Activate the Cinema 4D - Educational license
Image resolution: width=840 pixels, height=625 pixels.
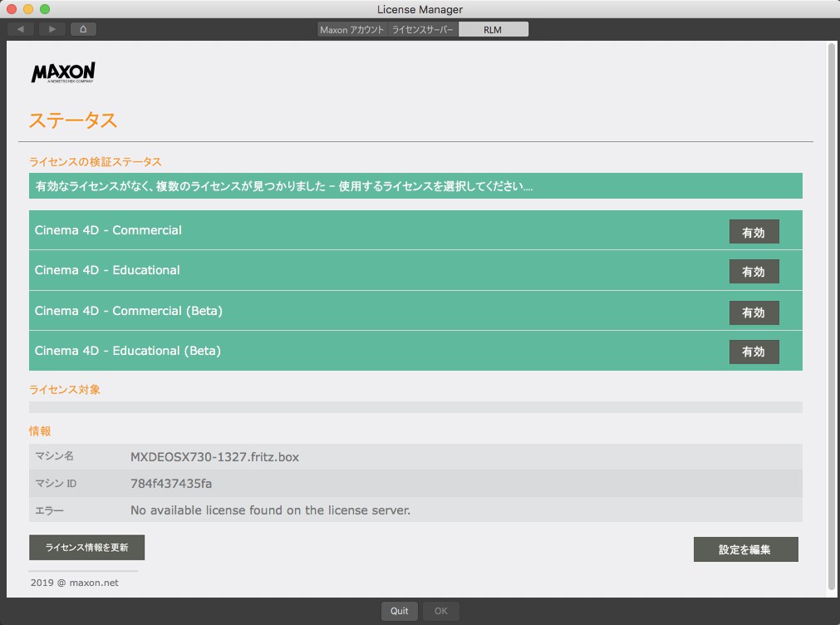[754, 272]
